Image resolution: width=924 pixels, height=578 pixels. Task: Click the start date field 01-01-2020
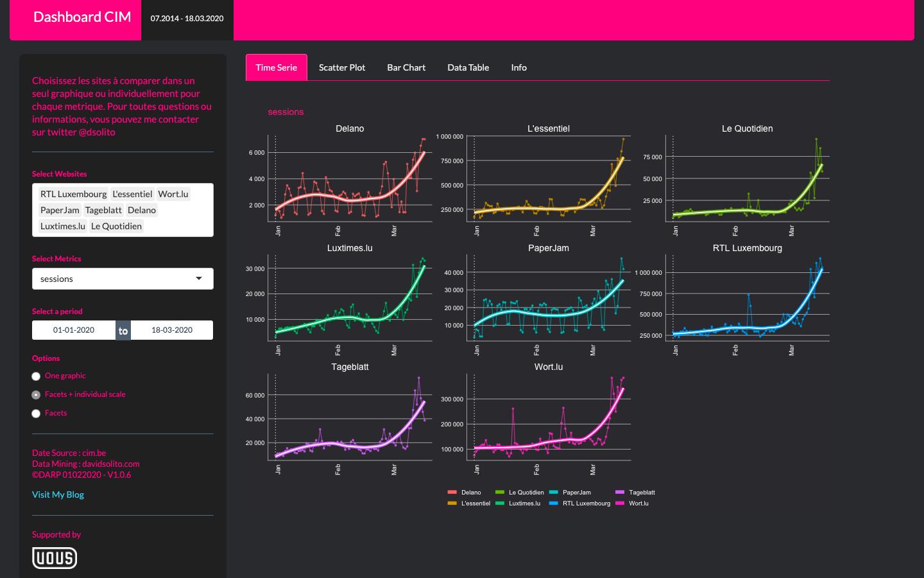coord(74,330)
